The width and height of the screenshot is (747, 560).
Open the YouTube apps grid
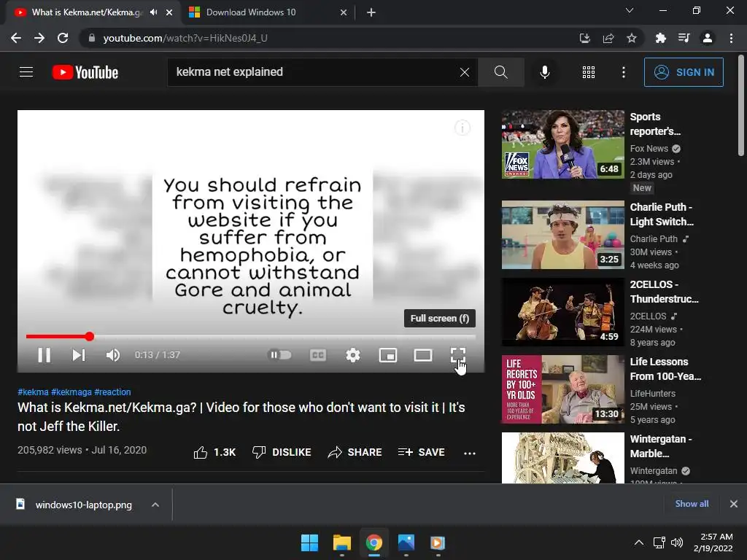[x=589, y=72]
